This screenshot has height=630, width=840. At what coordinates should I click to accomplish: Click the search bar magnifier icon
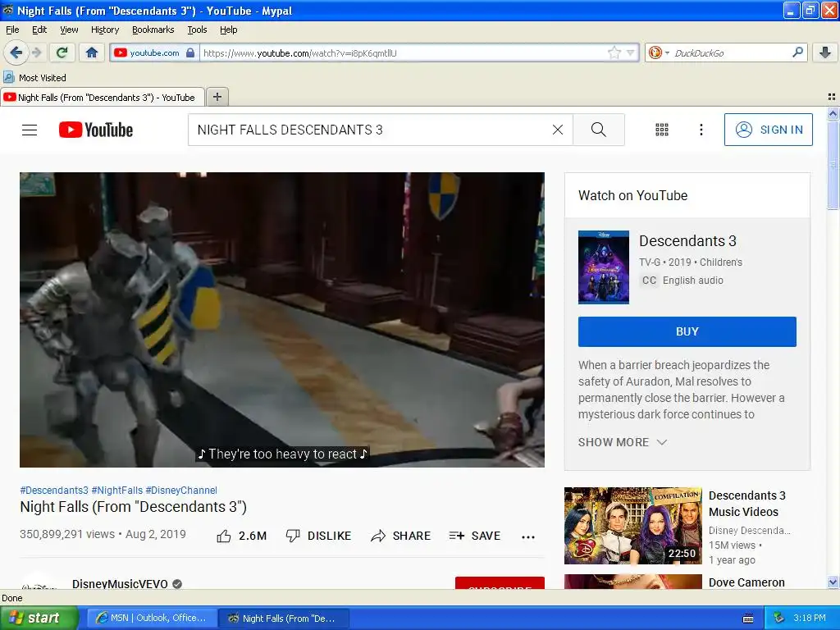click(797, 52)
